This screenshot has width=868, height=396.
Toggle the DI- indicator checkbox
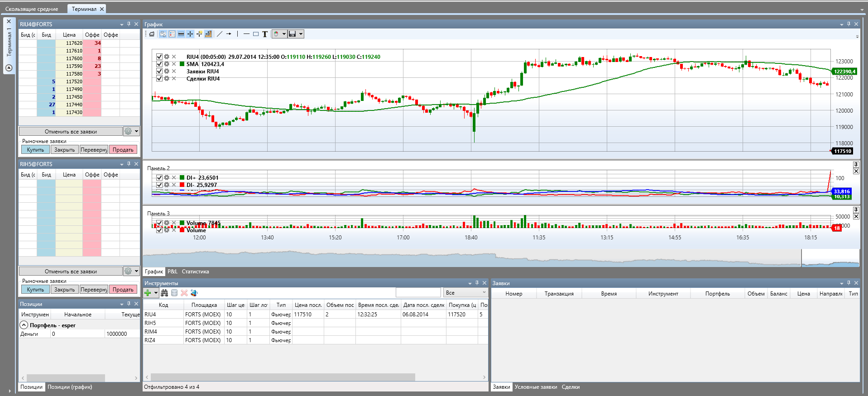pyautogui.click(x=159, y=185)
